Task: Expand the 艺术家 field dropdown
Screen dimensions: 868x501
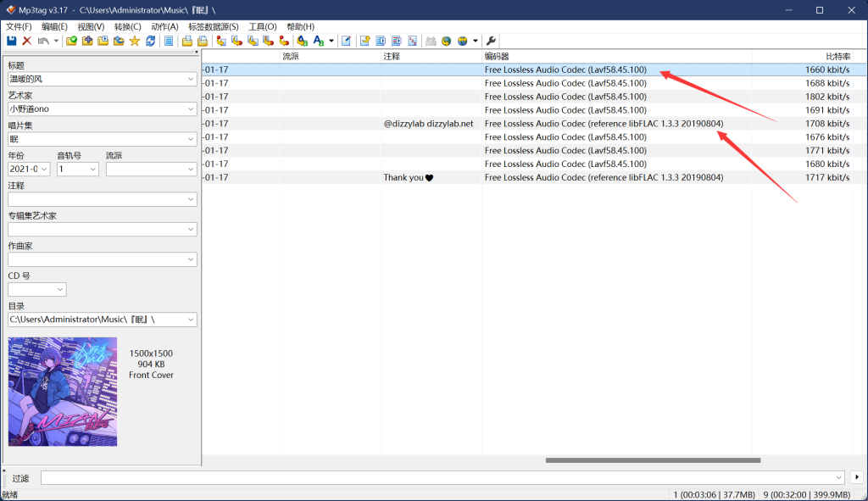Action: click(x=190, y=109)
